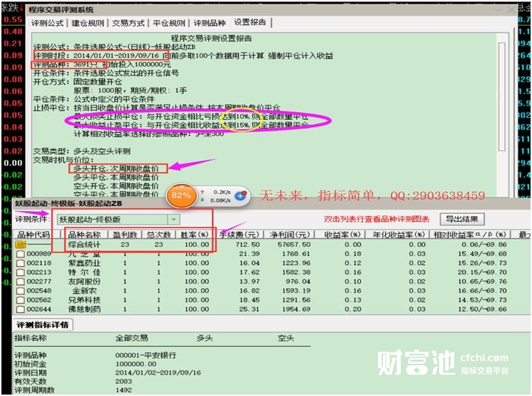Open the 评测公式 tab

[48, 23]
